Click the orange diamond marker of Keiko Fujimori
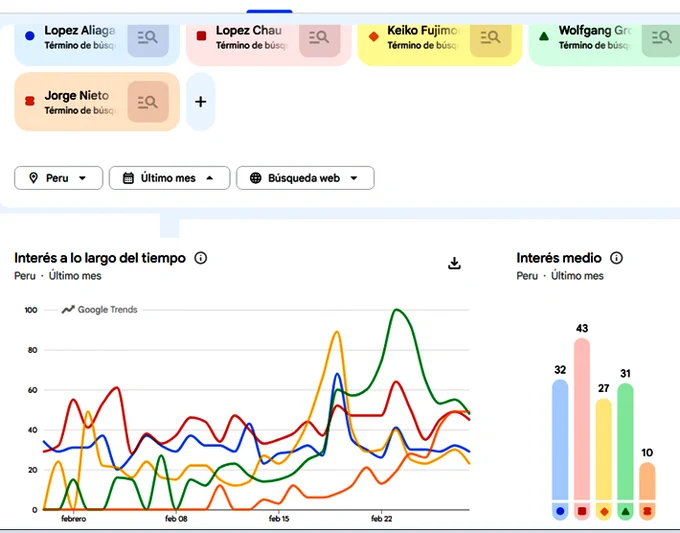This screenshot has height=533, width=680. [373, 36]
